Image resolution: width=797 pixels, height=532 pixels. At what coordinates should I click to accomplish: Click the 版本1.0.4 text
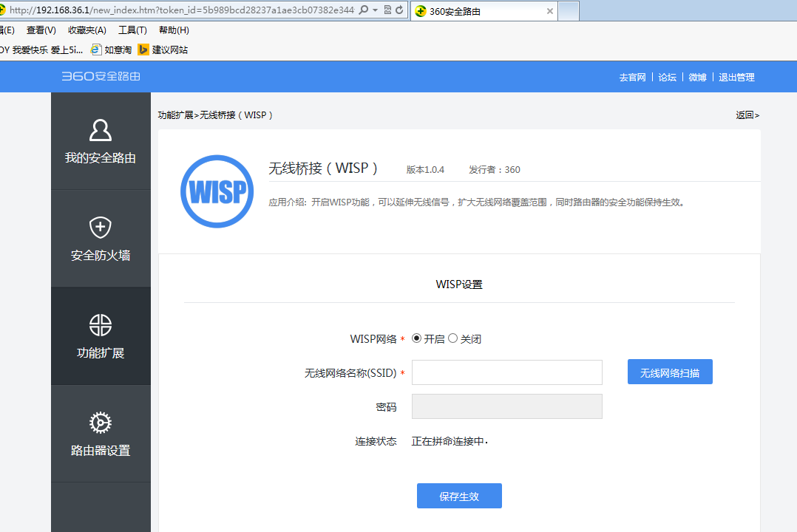(425, 170)
